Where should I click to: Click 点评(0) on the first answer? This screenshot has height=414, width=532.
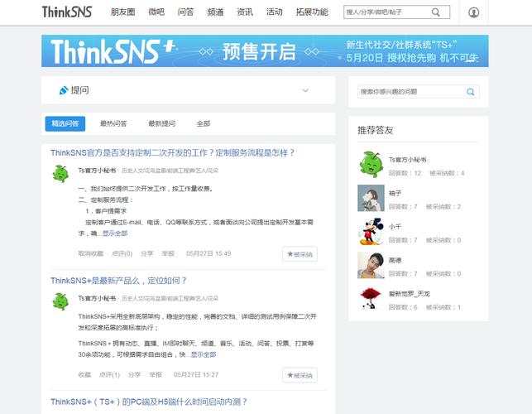pos(122,253)
